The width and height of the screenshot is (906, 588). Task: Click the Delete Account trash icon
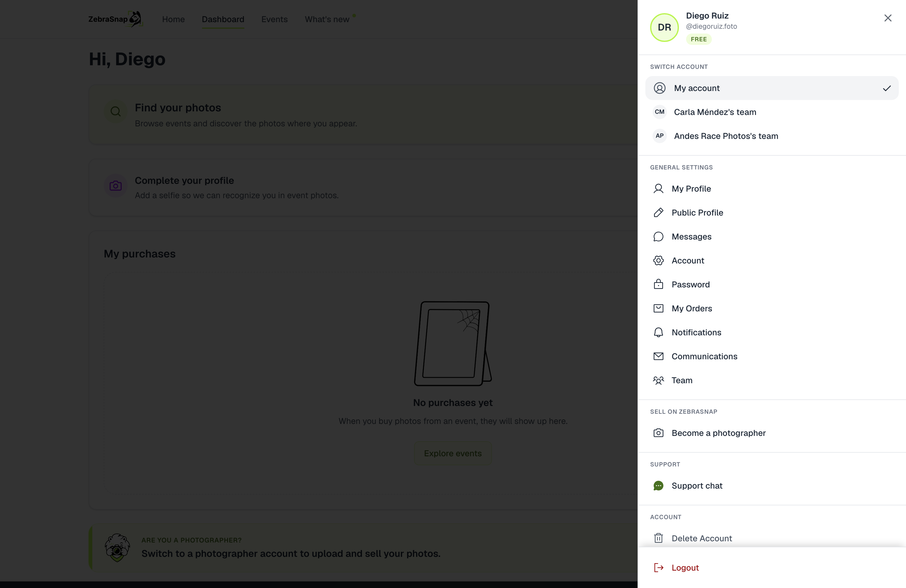[659, 538]
